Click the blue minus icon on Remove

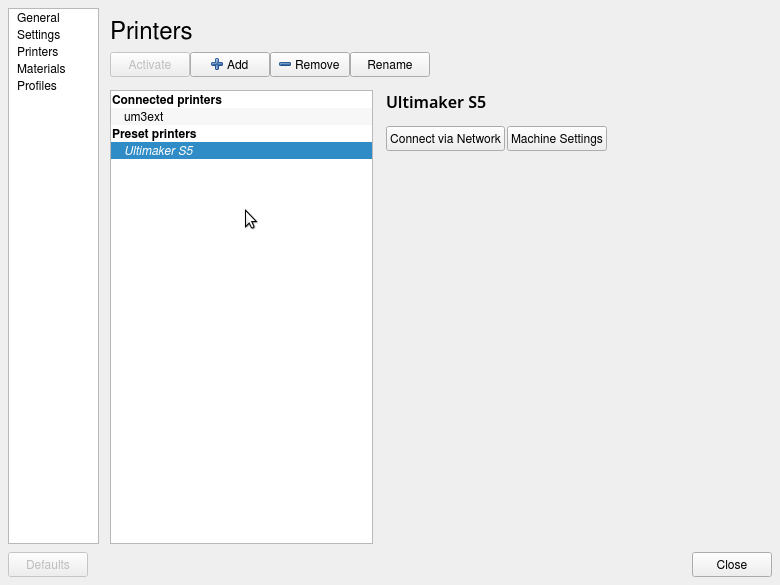(285, 64)
